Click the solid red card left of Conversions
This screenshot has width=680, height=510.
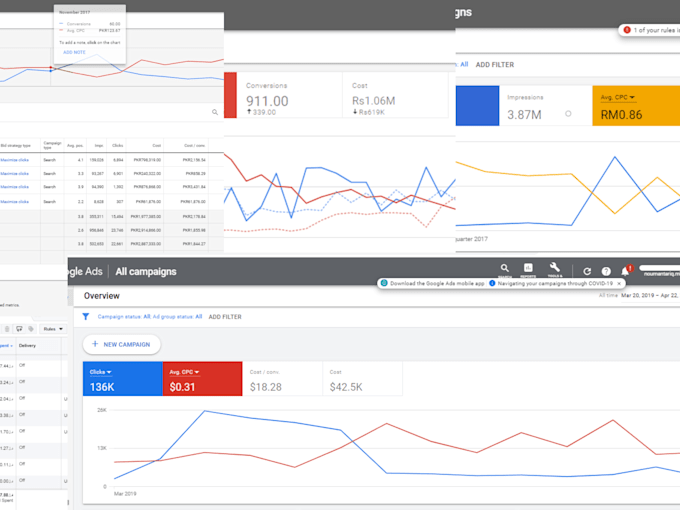point(230,95)
